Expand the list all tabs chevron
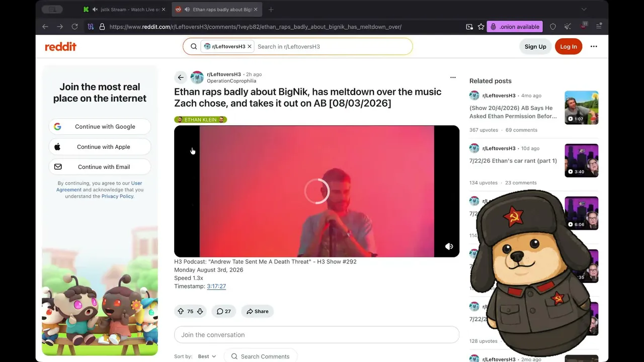This screenshot has height=362, width=644. (x=584, y=10)
